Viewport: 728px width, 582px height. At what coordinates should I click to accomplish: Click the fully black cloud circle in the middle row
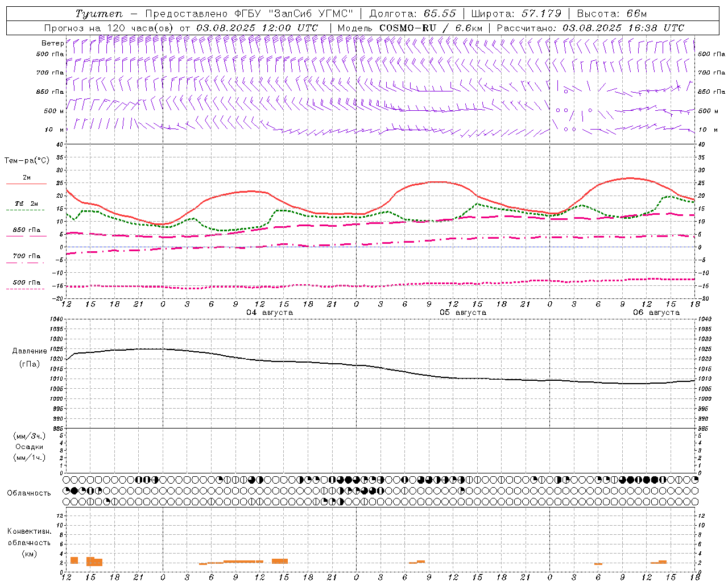[75, 490]
